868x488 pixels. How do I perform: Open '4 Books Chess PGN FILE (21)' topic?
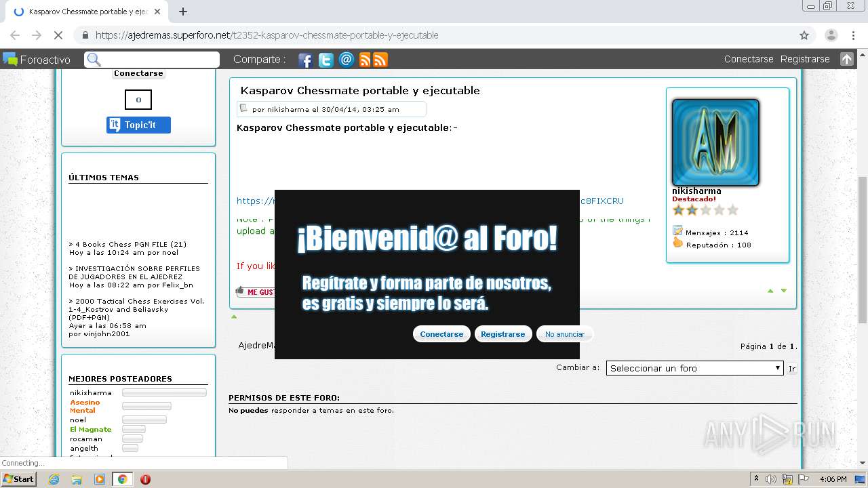pyautogui.click(x=130, y=244)
